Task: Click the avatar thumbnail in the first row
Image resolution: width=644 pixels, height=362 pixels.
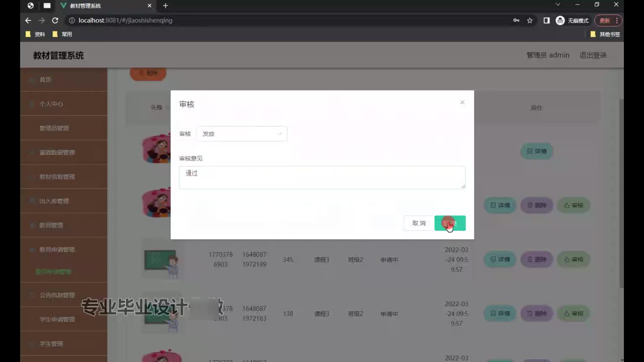Action: tap(156, 148)
